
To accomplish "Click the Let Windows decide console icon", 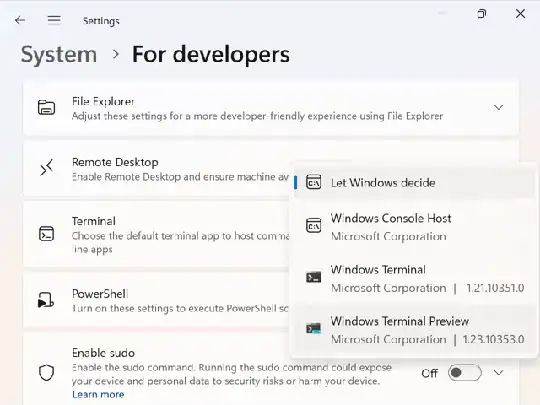I will point(313,182).
